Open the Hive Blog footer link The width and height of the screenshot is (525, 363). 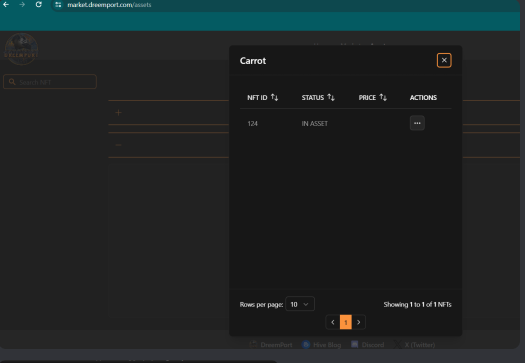click(x=321, y=345)
